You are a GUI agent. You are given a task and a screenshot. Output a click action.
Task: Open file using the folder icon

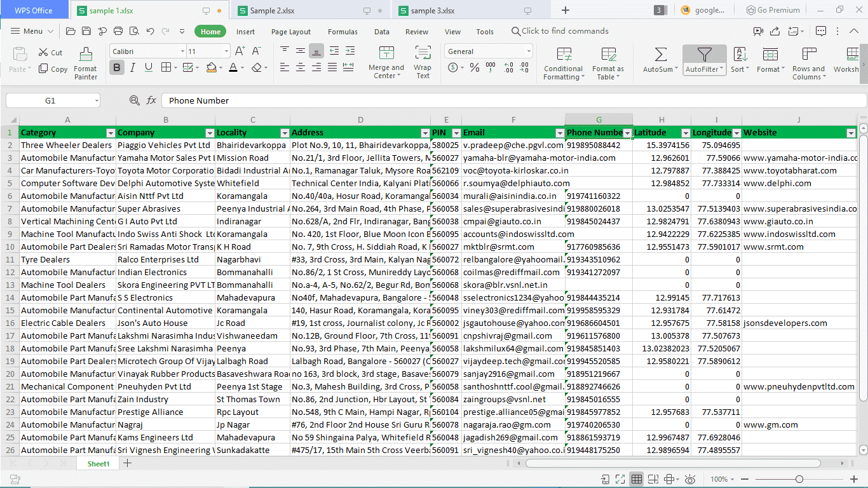pyautogui.click(x=71, y=31)
